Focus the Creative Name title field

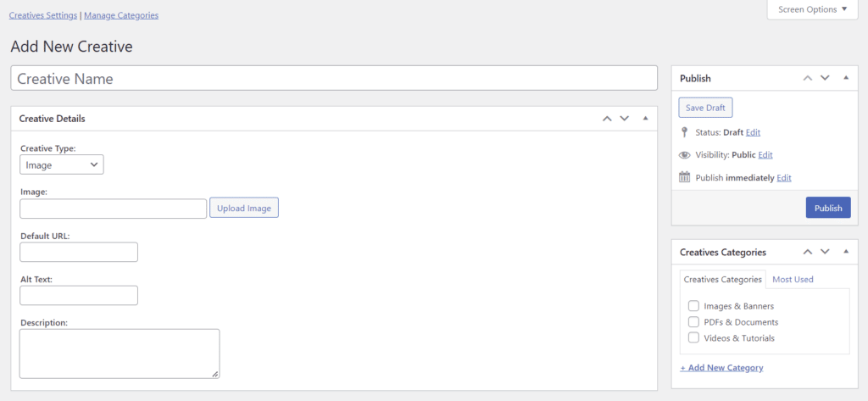tap(334, 78)
